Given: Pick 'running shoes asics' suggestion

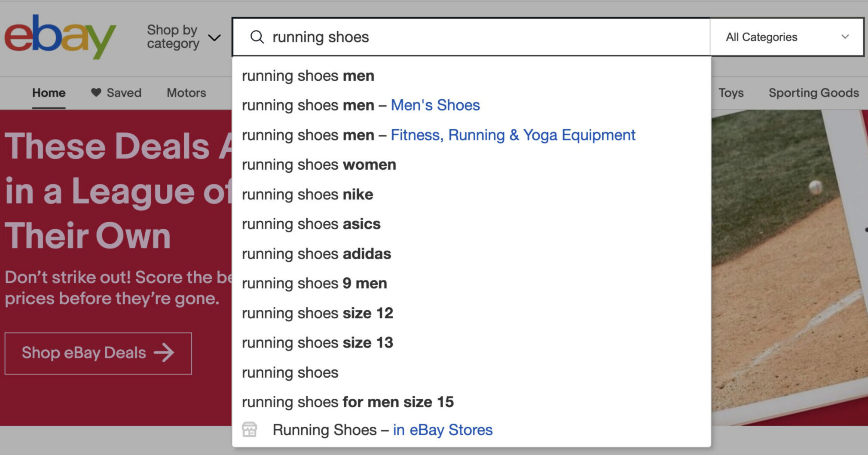Looking at the screenshot, I should point(471,224).
